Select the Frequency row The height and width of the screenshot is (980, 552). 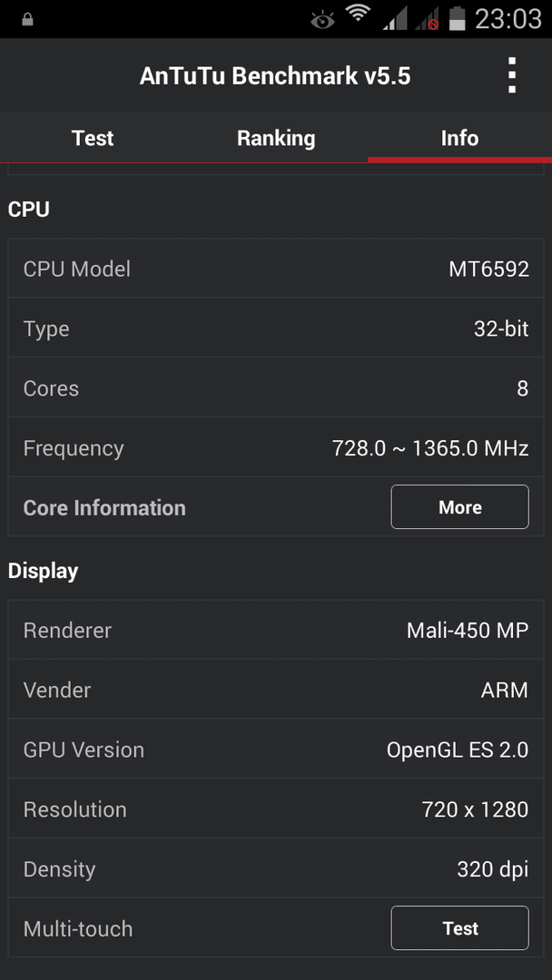276,447
